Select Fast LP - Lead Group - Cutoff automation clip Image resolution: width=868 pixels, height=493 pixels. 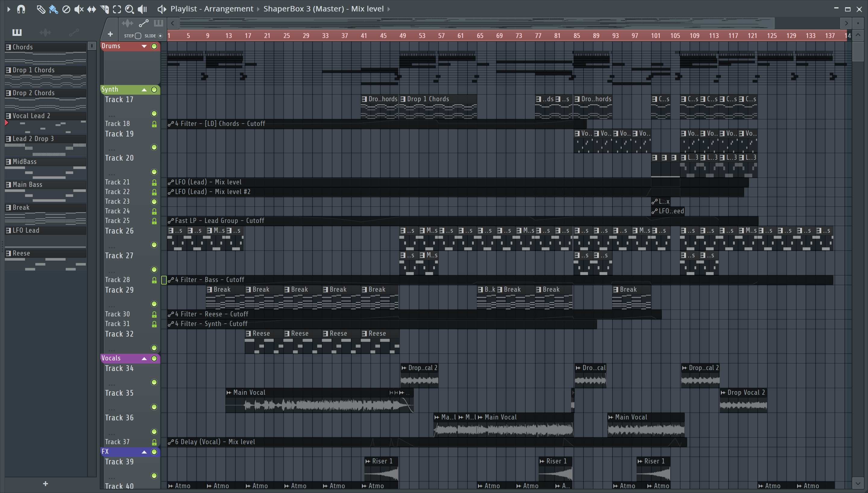tap(463, 221)
